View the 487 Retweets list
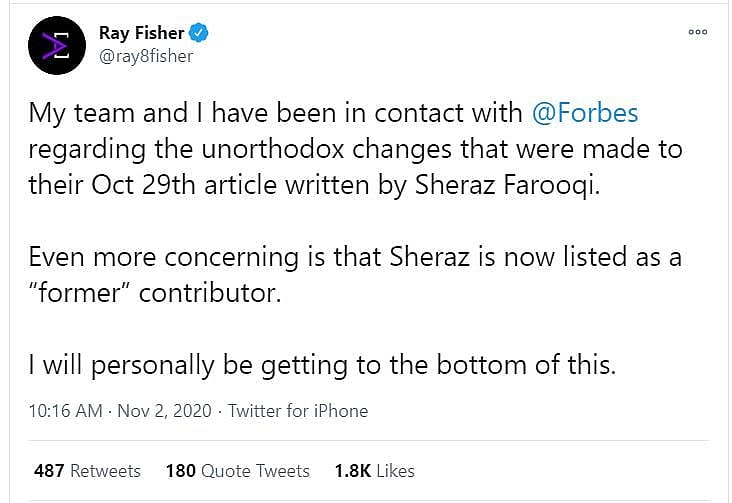 87,470
